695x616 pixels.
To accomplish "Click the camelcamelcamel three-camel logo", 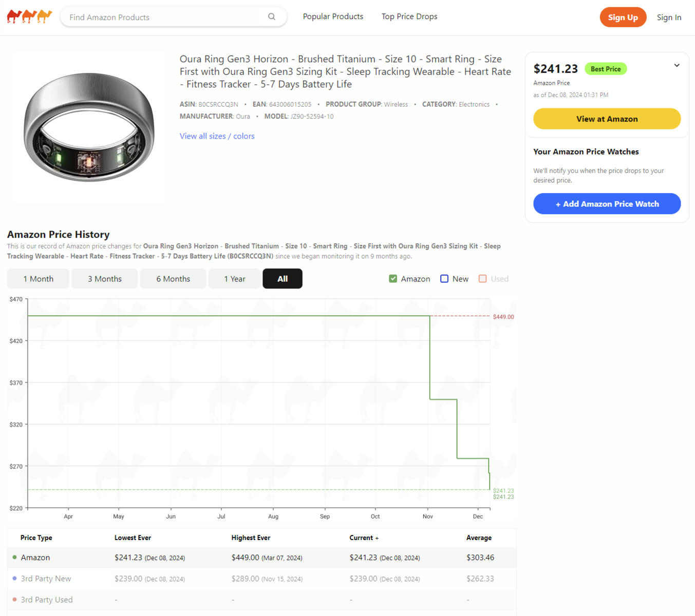I will [29, 16].
